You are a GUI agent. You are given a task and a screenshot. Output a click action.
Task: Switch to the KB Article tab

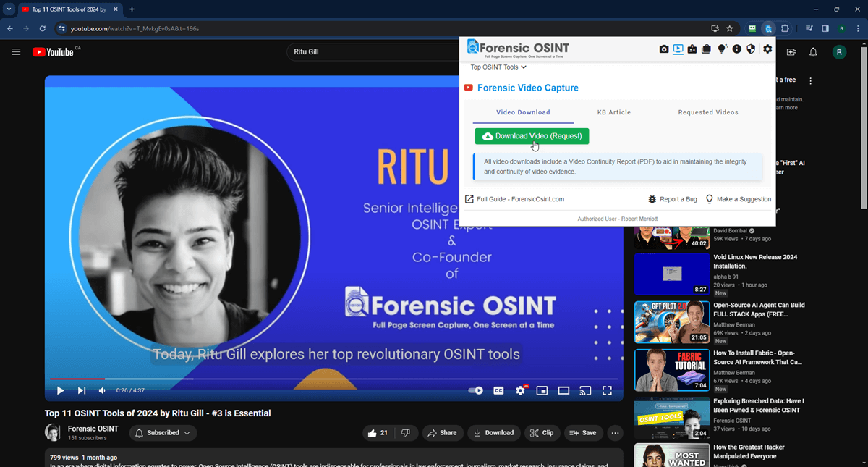tap(614, 112)
